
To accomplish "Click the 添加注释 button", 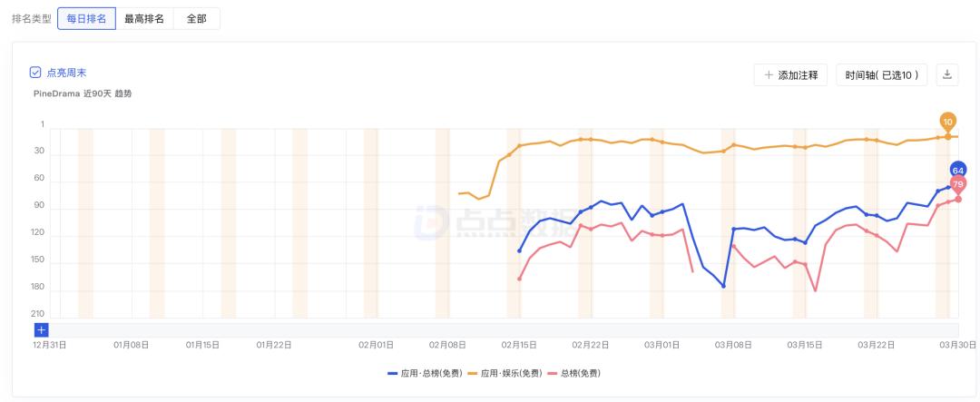I will click(790, 75).
